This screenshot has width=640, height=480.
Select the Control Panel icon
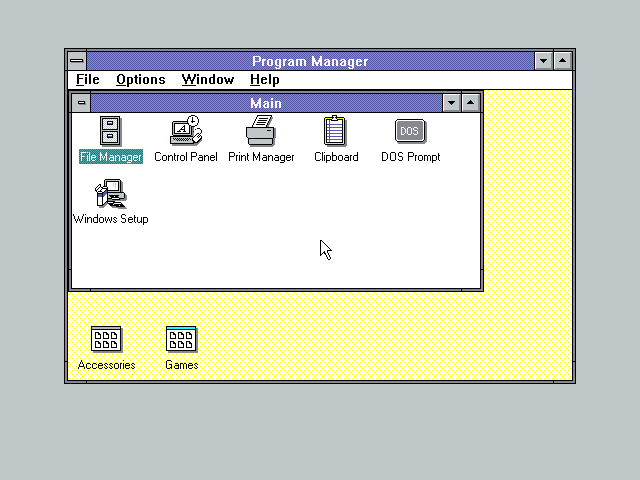pos(186,130)
